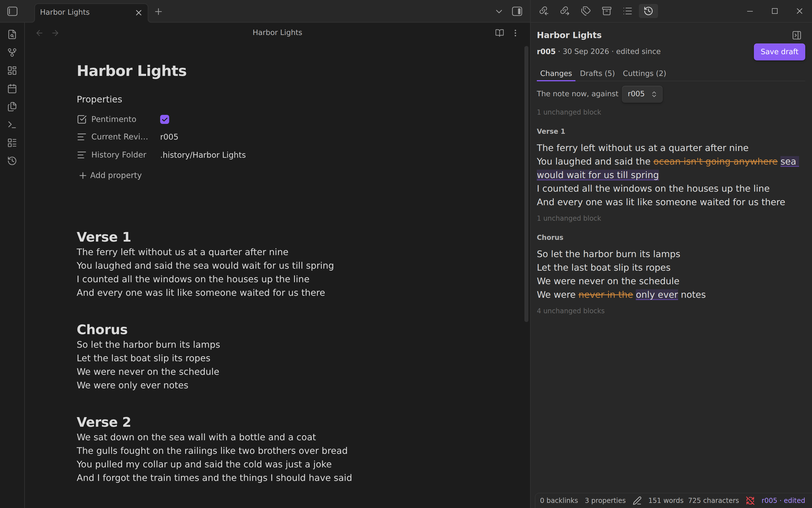Open history icon in left ribbon
Image resolution: width=812 pixels, height=508 pixels.
coord(12,161)
